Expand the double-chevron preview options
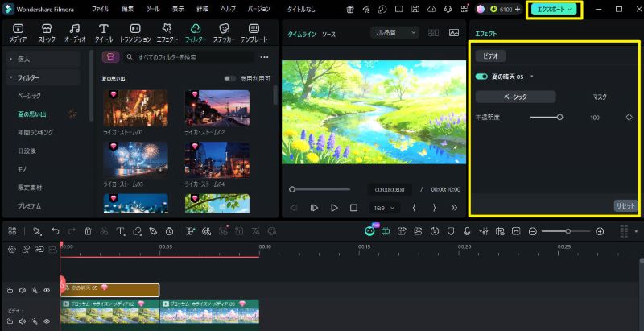The image size is (644, 331). click(454, 208)
